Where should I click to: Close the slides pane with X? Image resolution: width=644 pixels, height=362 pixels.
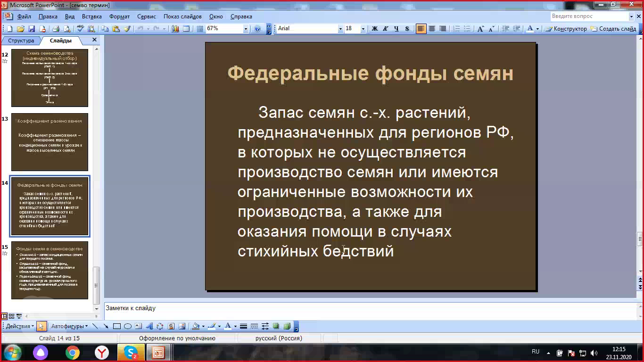click(94, 40)
